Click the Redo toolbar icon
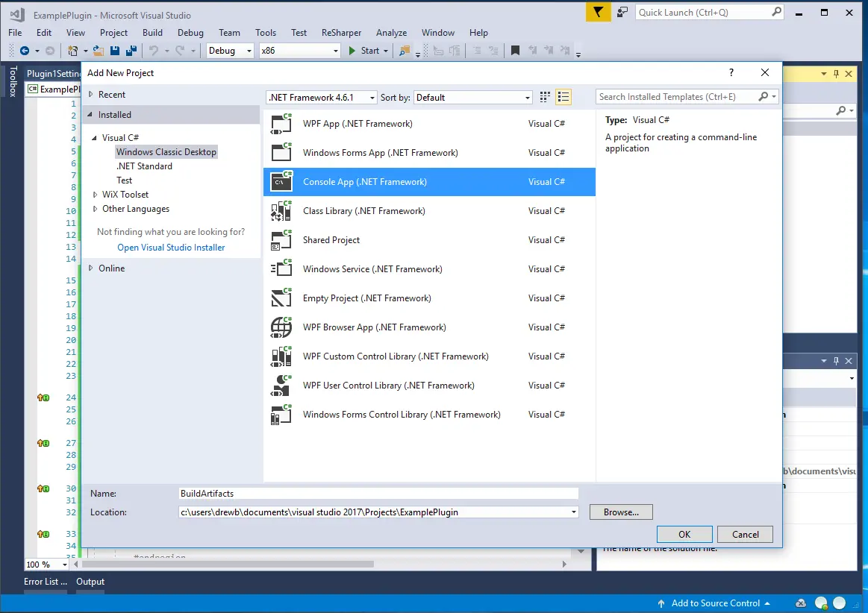868x613 pixels. click(180, 51)
